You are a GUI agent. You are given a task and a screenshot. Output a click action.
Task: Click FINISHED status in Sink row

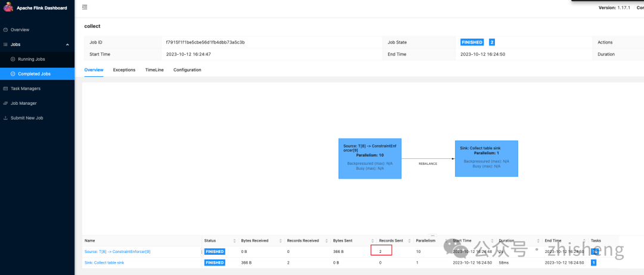click(x=215, y=262)
